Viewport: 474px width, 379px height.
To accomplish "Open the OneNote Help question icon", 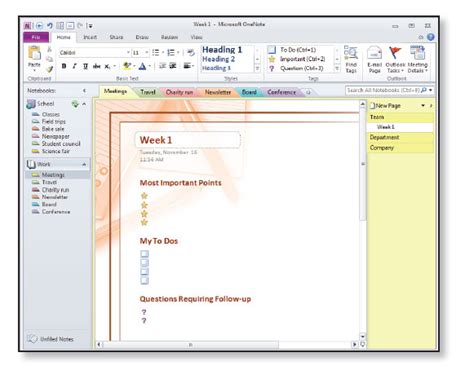I will pyautogui.click(x=431, y=37).
